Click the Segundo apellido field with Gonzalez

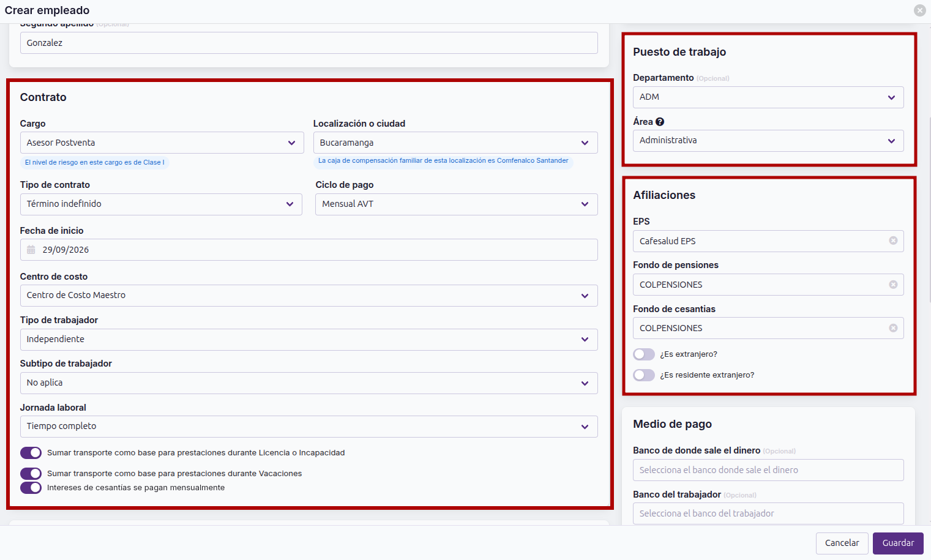[x=308, y=43]
